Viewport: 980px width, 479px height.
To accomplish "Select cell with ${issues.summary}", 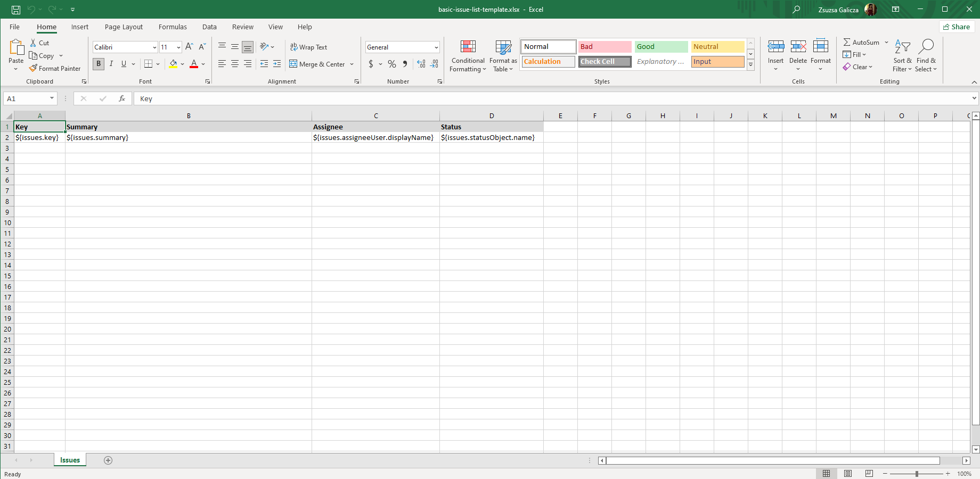I will click(x=189, y=137).
